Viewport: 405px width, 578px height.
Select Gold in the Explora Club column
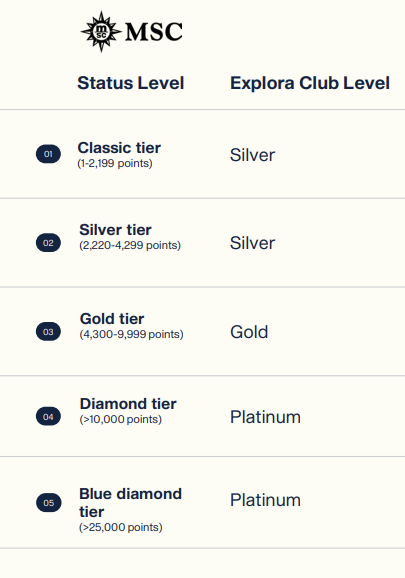[x=249, y=332]
